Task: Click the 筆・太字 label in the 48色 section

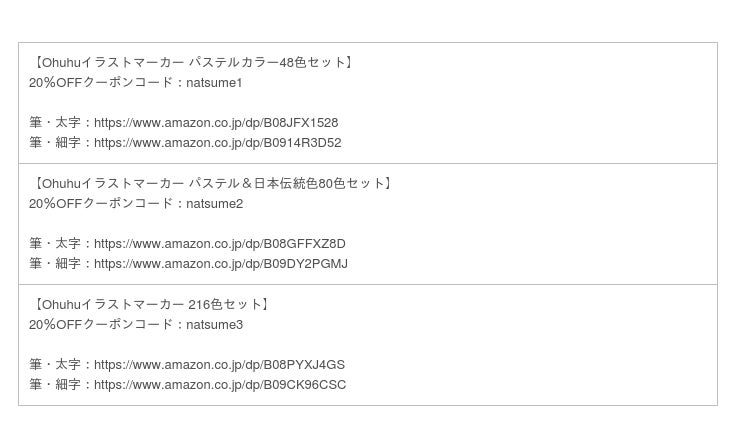Action: tap(55, 123)
